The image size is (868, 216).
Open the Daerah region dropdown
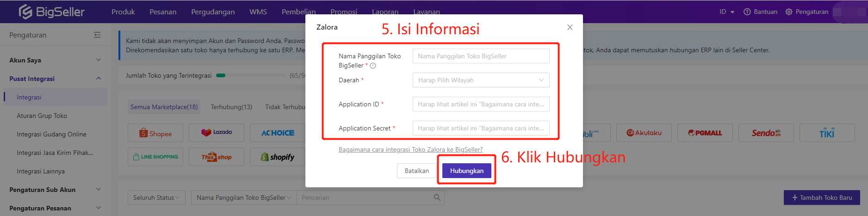click(x=481, y=80)
